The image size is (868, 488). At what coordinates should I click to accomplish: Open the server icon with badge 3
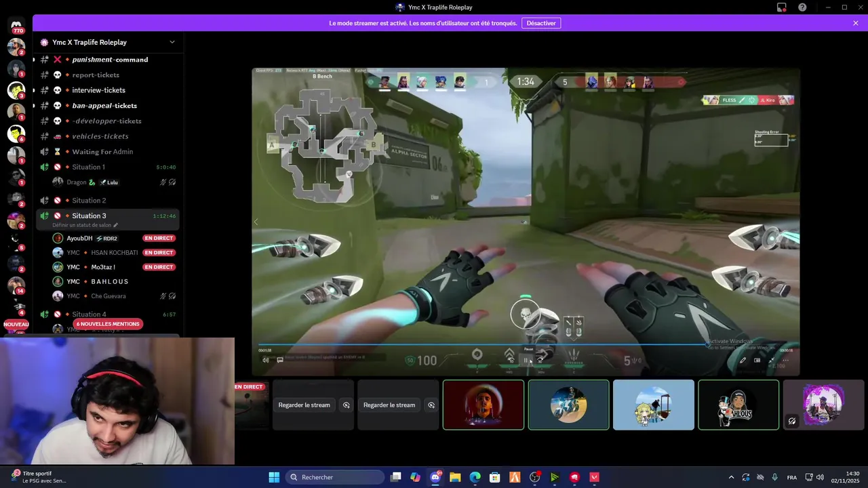pyautogui.click(x=16, y=90)
